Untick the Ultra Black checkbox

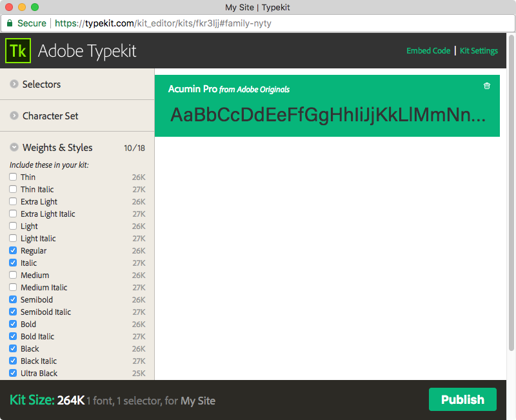pos(13,373)
